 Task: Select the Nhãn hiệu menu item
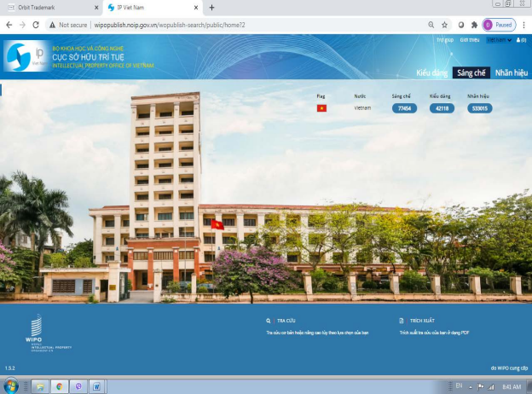(x=512, y=72)
